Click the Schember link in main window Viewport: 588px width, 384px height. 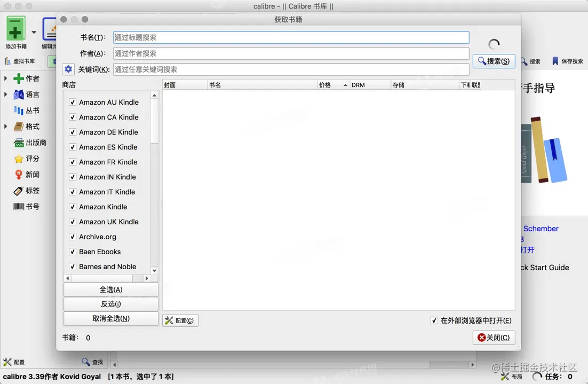[541, 229]
